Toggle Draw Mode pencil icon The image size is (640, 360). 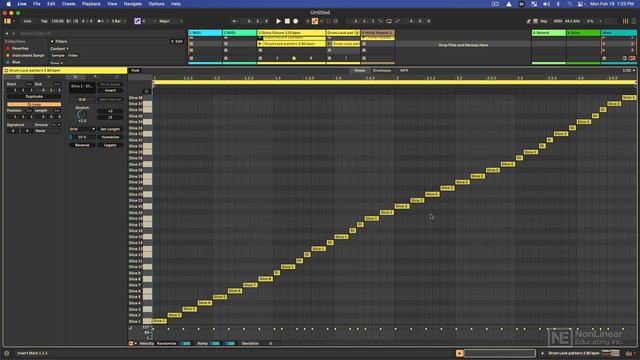pos(529,21)
